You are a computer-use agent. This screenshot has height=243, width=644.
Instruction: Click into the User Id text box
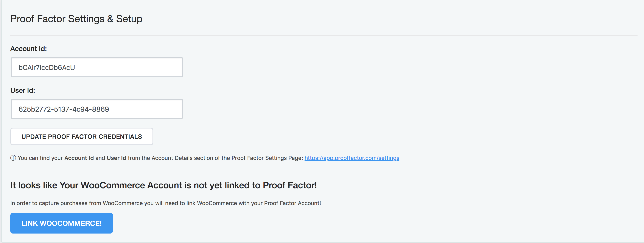[97, 109]
